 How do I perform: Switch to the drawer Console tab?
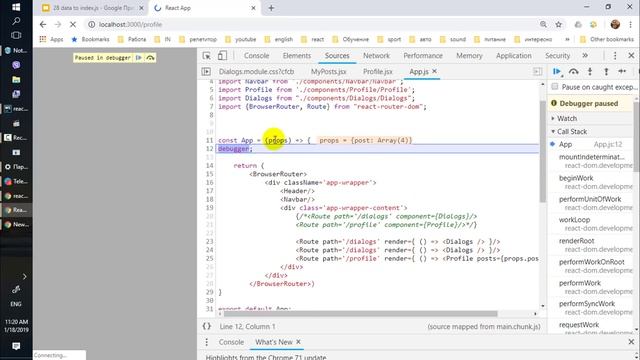[x=231, y=342]
